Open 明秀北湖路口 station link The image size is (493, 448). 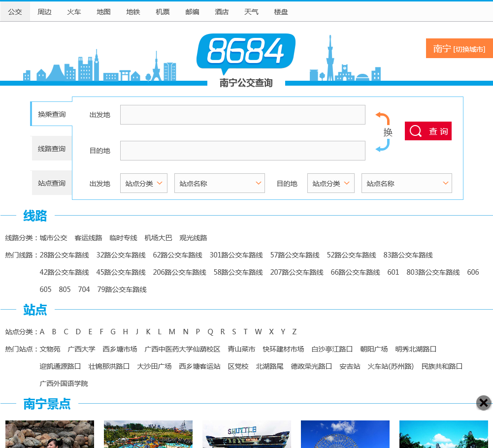(x=416, y=349)
